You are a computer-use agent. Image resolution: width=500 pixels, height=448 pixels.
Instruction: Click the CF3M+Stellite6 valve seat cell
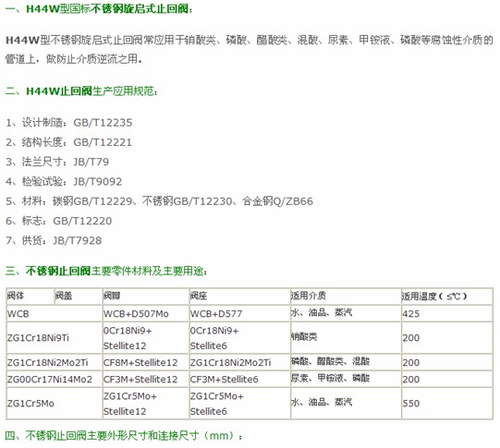(x=239, y=379)
